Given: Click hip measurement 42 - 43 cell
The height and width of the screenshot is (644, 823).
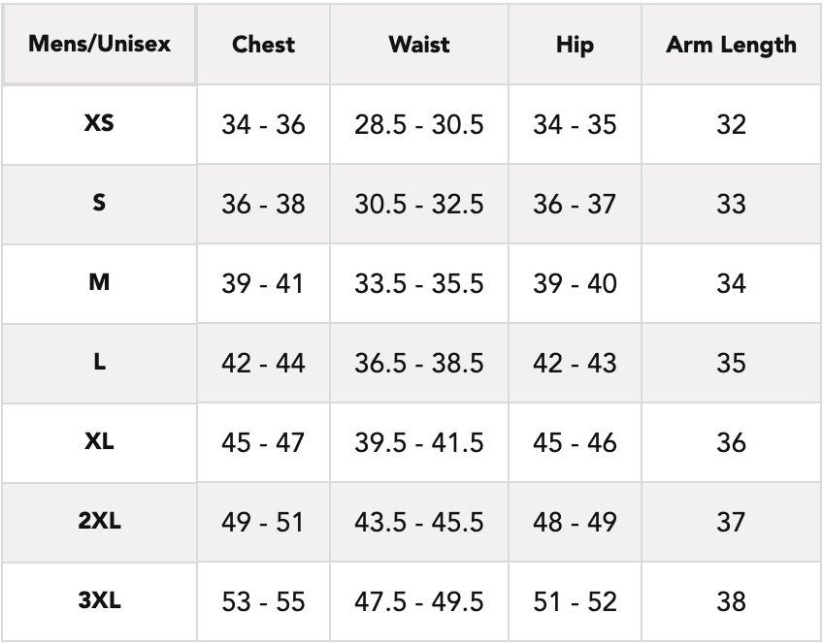Looking at the screenshot, I should click(575, 364).
